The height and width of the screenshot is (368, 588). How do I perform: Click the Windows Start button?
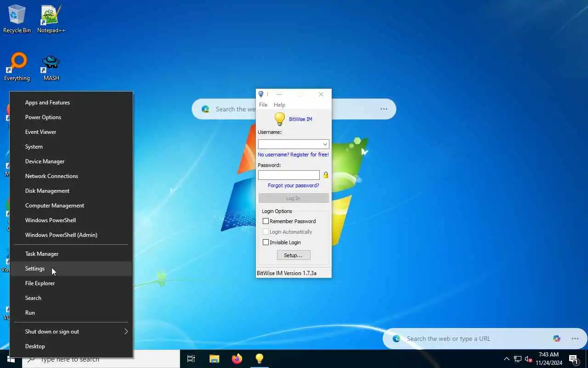[x=11, y=359]
